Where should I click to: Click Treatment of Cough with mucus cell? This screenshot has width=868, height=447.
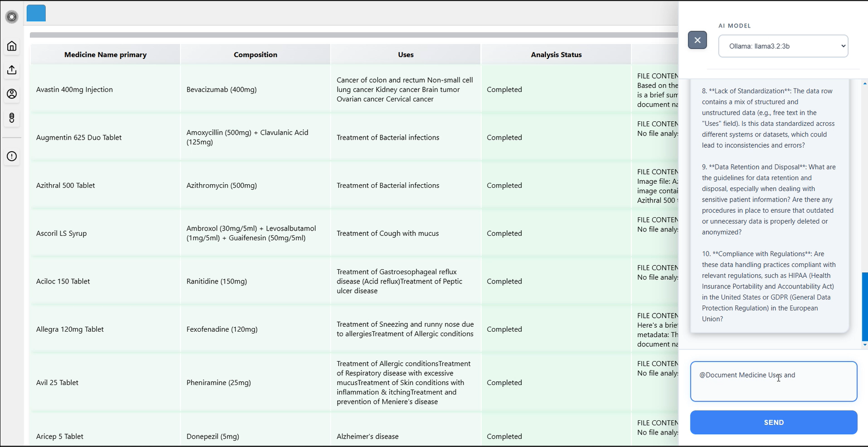tap(406, 233)
